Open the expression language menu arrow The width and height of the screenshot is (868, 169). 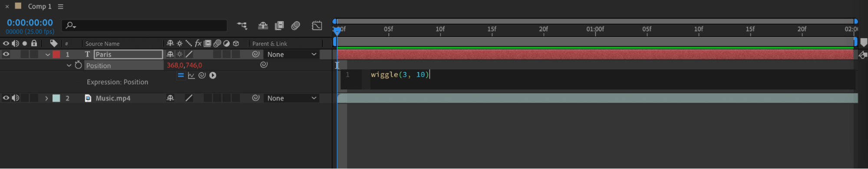coord(213,76)
